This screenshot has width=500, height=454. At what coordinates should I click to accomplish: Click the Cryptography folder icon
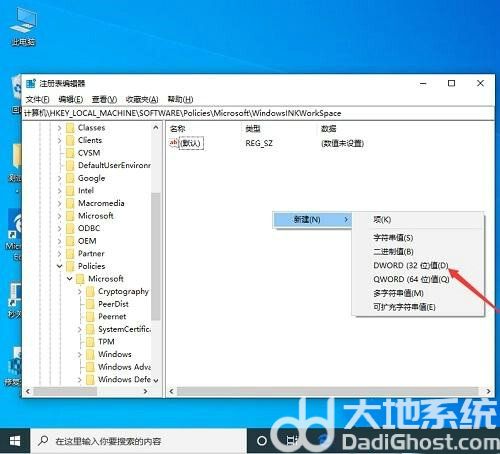(x=90, y=292)
